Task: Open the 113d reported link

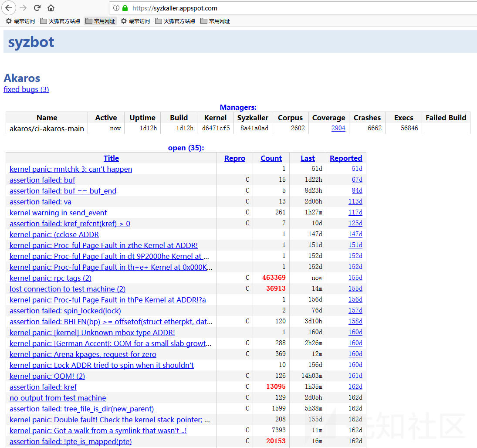Action: (x=355, y=201)
